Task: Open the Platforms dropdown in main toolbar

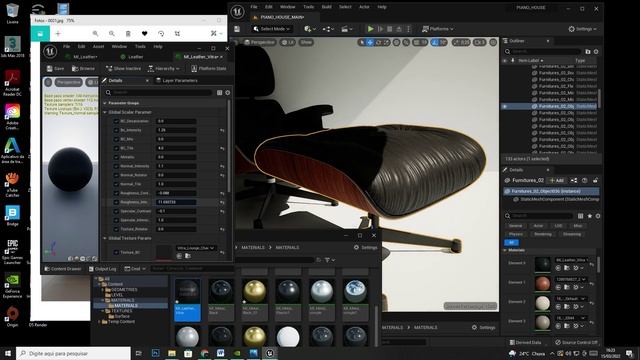Action: pos(438,29)
